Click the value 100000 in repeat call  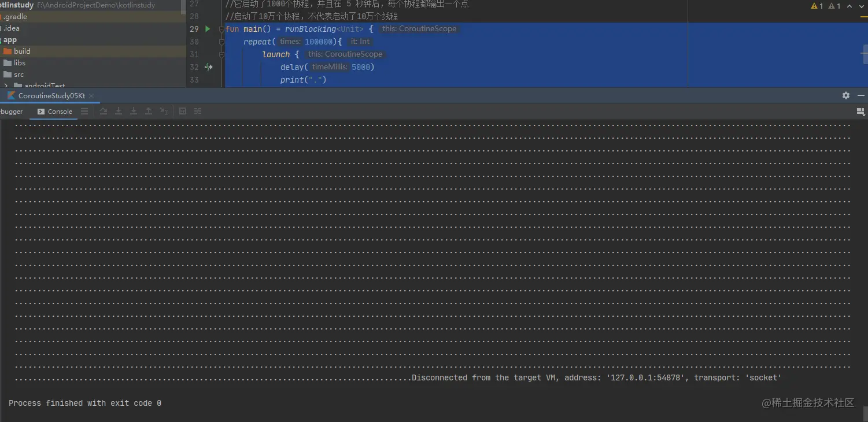click(x=319, y=42)
